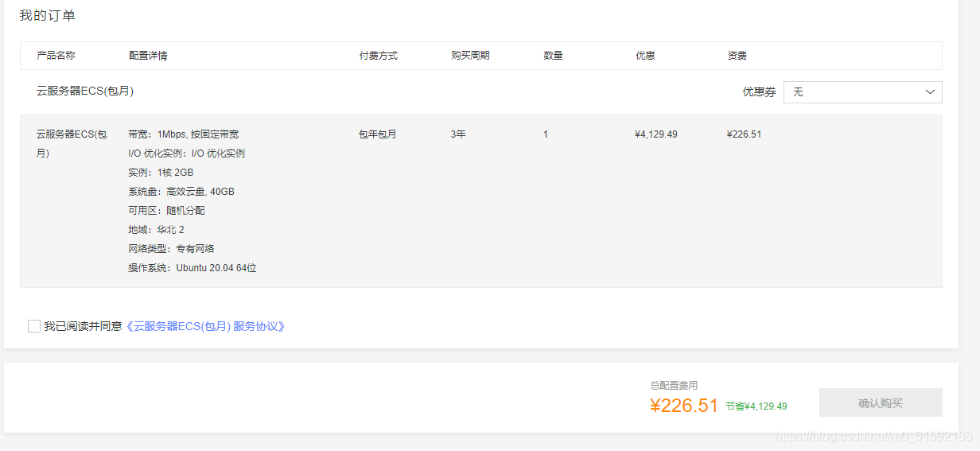
Task: Click the 配置详情 column header
Action: click(x=148, y=56)
